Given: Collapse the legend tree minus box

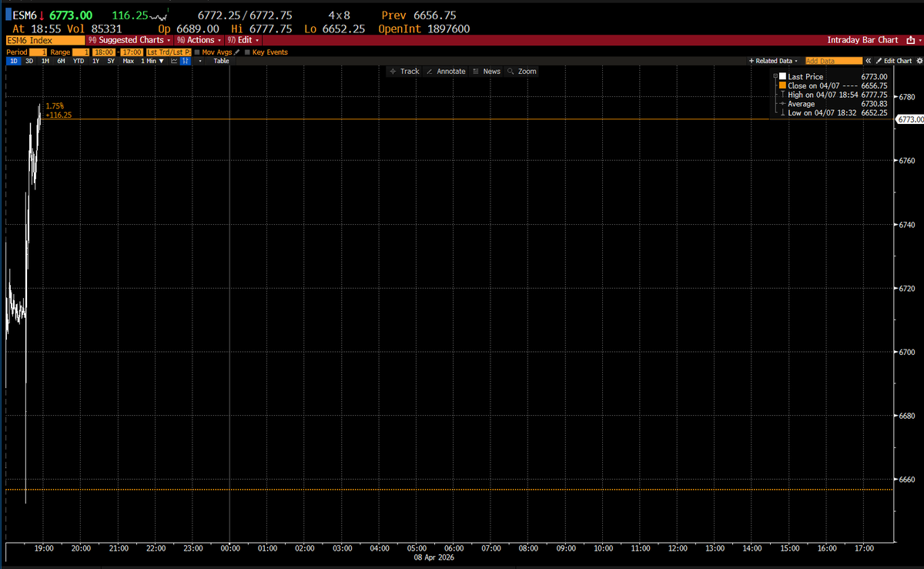Looking at the screenshot, I should click(775, 76).
